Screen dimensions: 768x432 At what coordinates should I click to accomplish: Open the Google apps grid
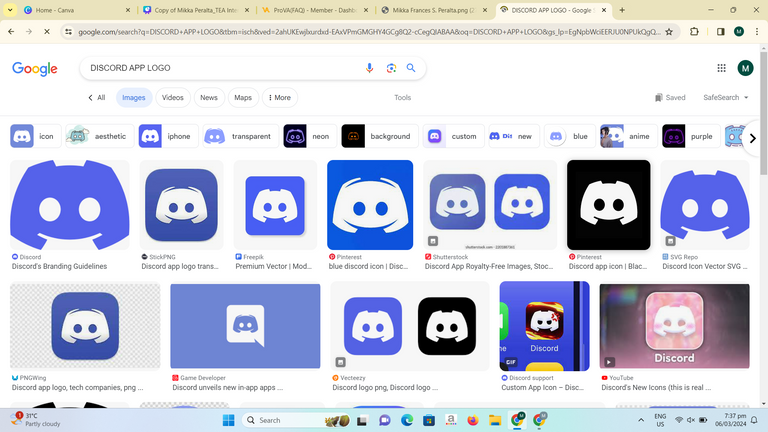pyautogui.click(x=721, y=68)
